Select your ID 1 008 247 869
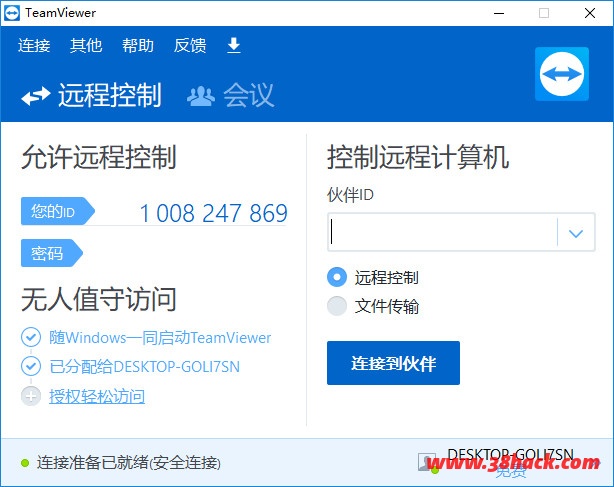Viewport: 614px width, 487px height. point(213,213)
